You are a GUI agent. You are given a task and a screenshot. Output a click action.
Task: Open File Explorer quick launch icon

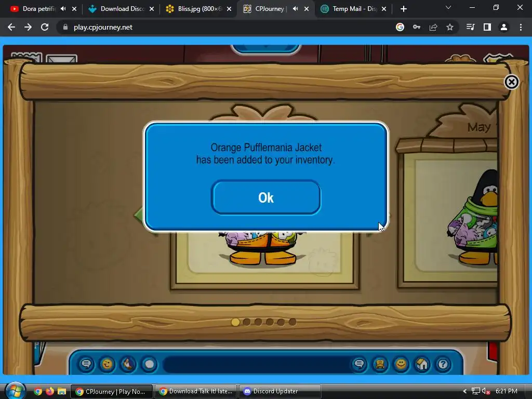pos(62,391)
